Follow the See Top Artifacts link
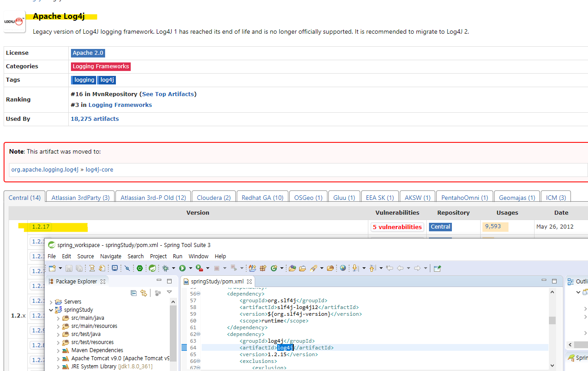 pos(168,94)
